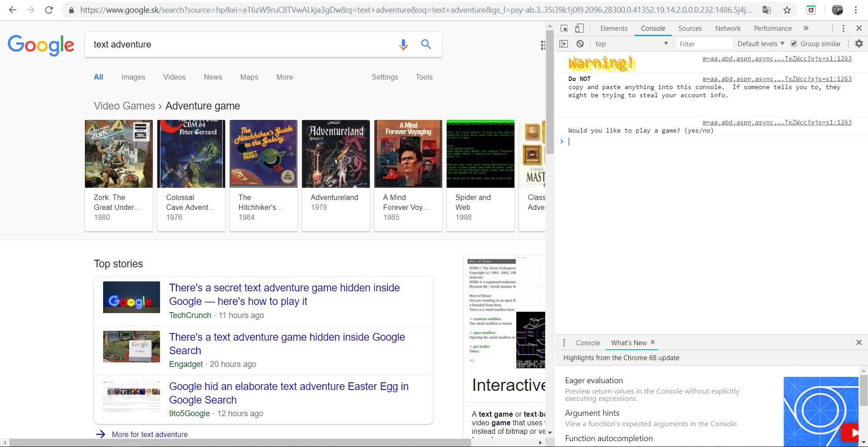This screenshot has width=868, height=447.
Task: Switch to the Performance tab
Action: pyautogui.click(x=773, y=29)
